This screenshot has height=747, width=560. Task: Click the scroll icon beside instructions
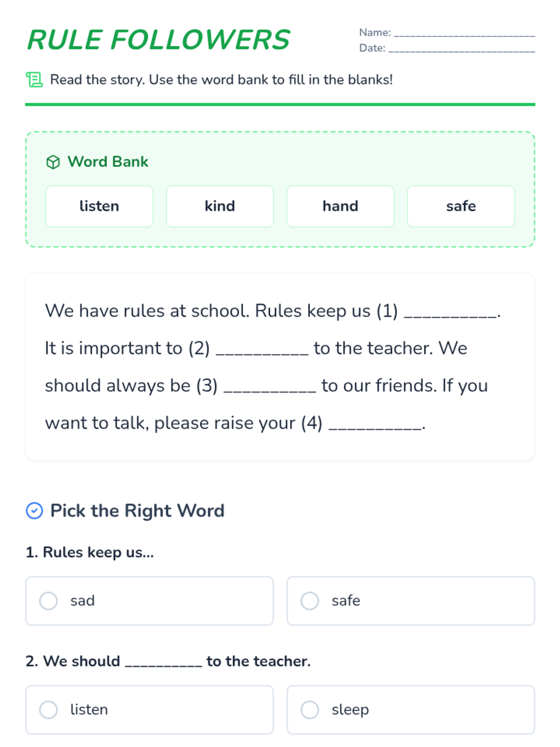point(35,80)
